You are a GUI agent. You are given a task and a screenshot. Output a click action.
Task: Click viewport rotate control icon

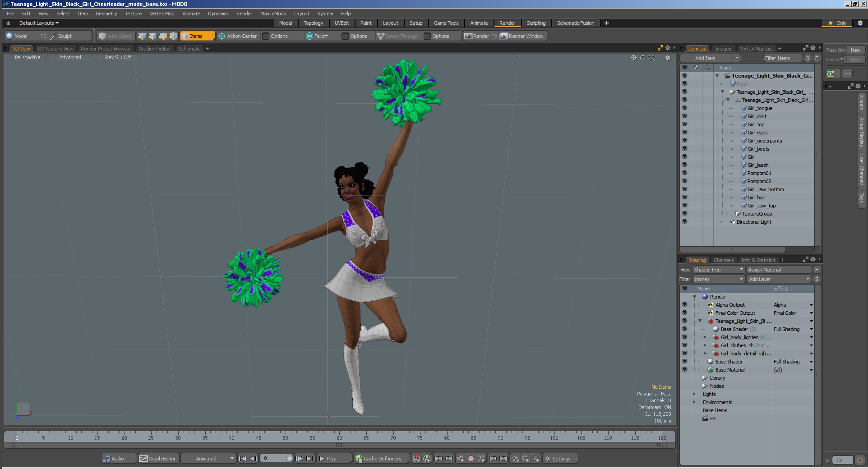point(642,58)
